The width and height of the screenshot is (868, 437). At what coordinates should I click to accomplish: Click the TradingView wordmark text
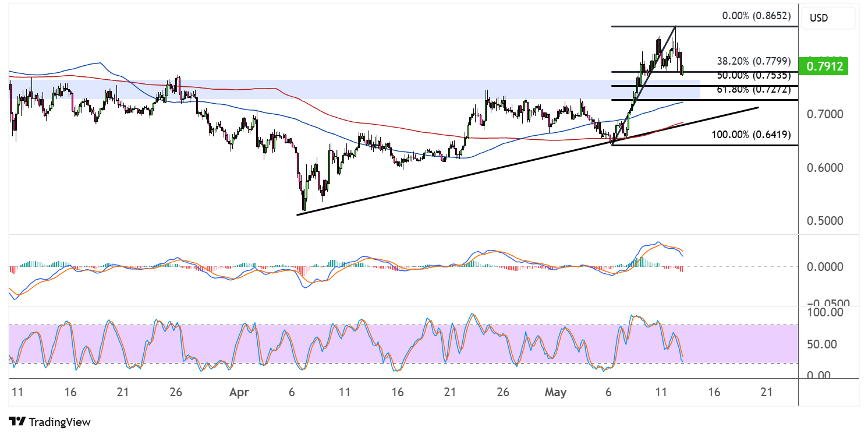coord(59,422)
